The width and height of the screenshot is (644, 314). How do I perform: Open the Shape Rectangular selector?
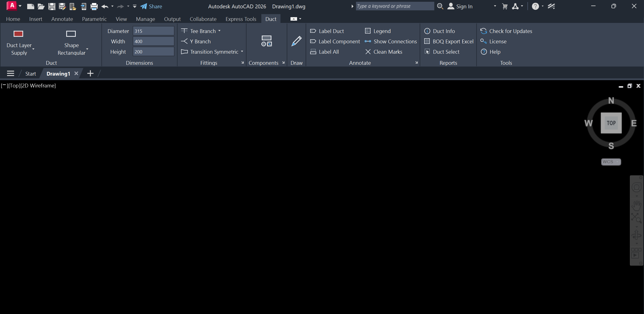point(71,43)
